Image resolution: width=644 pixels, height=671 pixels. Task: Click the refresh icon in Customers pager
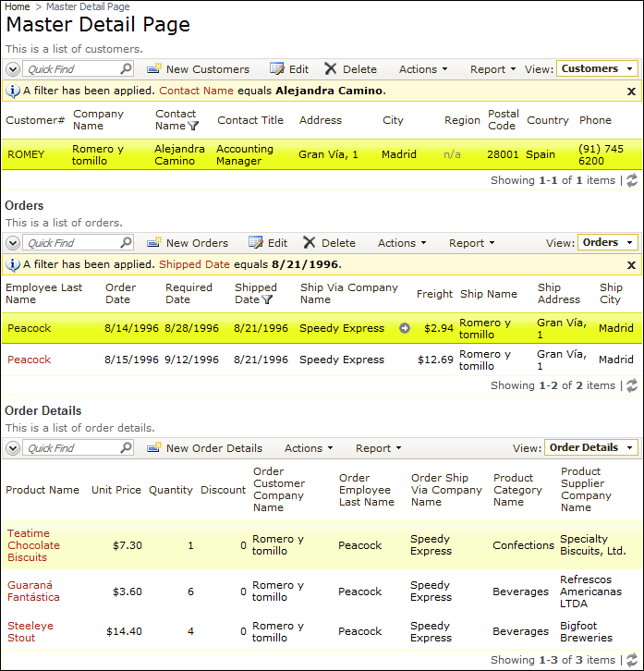click(x=632, y=181)
